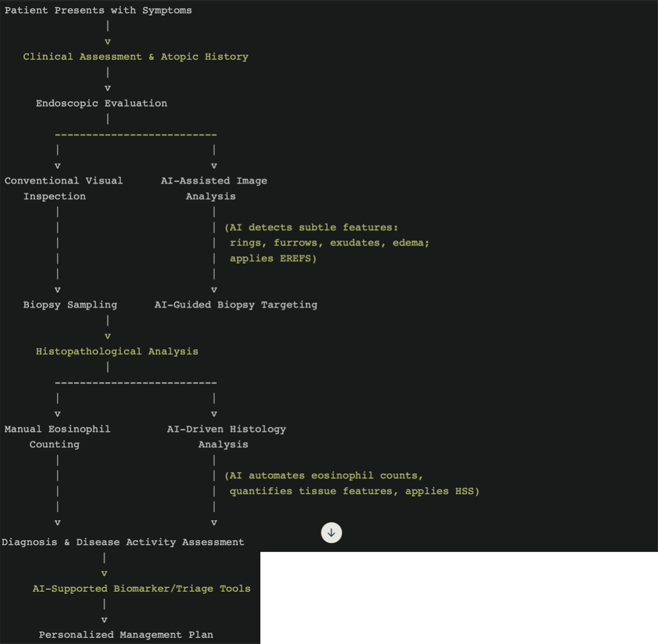Click the 'Endoscopic Evaluation' node text
The width and height of the screenshot is (658, 644).
pyautogui.click(x=102, y=103)
